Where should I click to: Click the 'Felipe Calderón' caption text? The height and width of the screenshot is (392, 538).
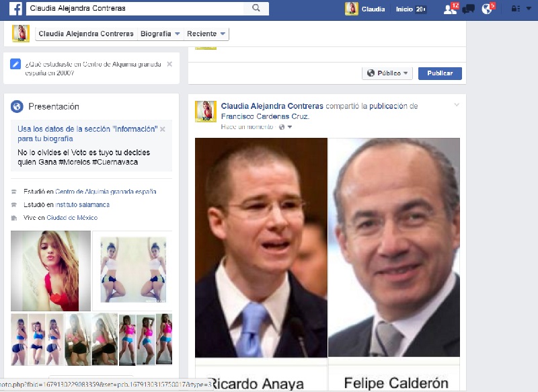pyautogui.click(x=396, y=383)
